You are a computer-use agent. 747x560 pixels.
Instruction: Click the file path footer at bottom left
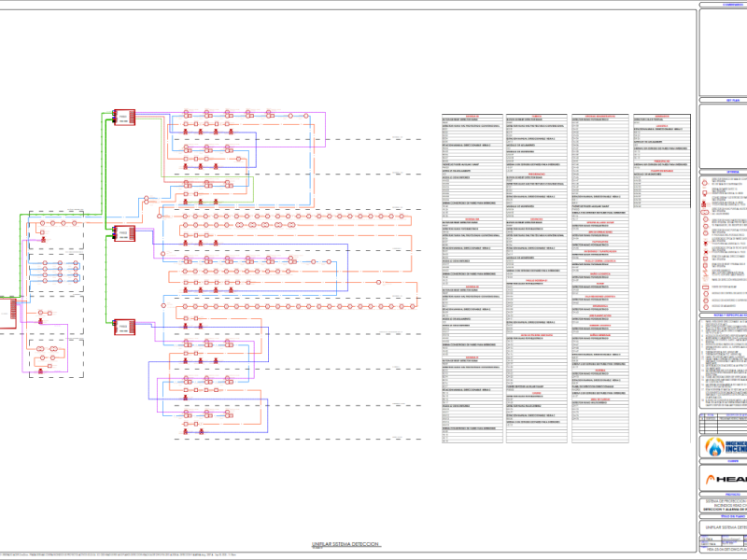click(x=119, y=555)
